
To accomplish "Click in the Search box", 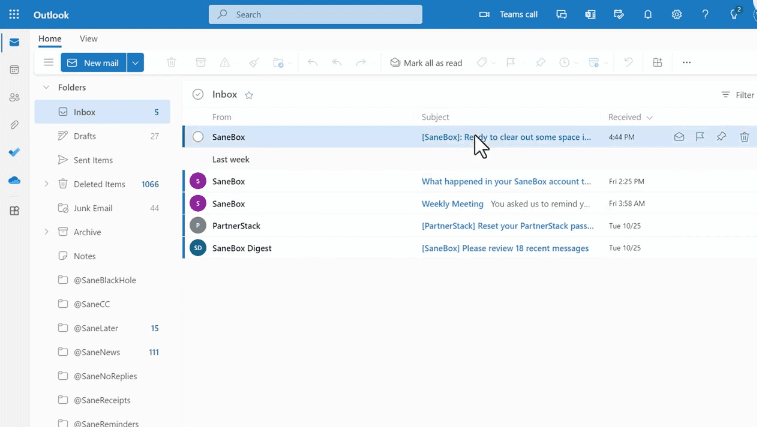I will coord(315,14).
